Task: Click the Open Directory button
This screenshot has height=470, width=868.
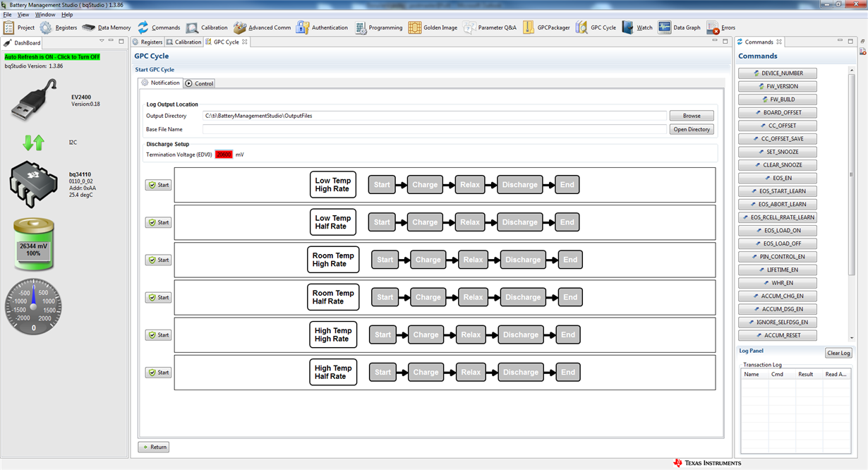Action: point(692,129)
